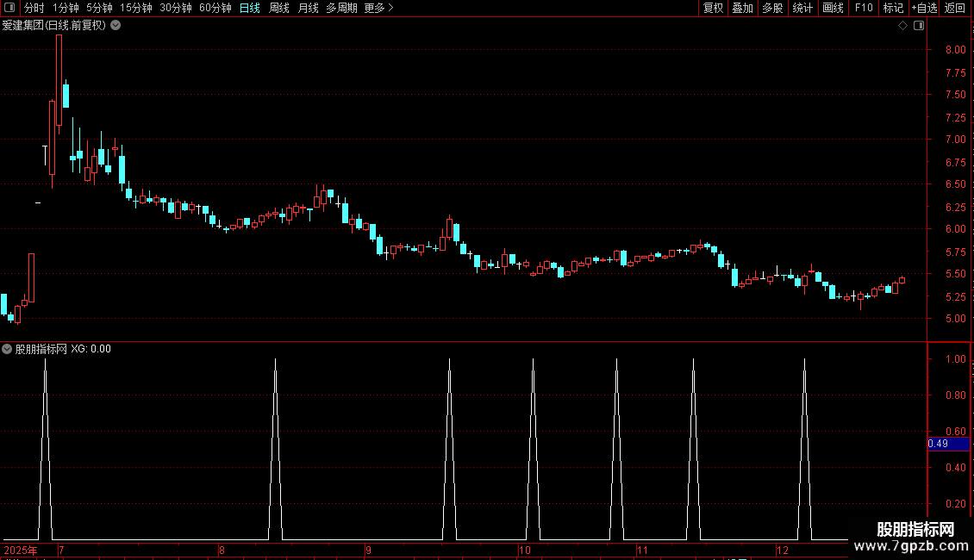Click the 叠加 overlay button

742,8
